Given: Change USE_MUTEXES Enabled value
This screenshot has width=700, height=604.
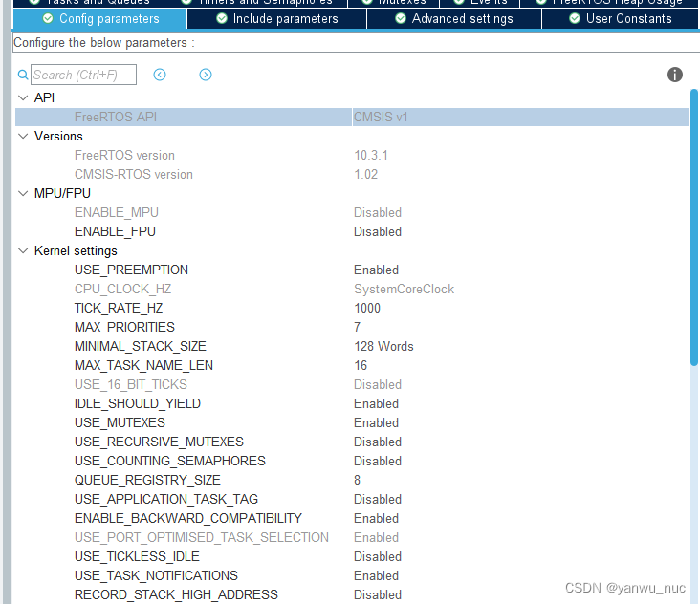Looking at the screenshot, I should point(376,422).
